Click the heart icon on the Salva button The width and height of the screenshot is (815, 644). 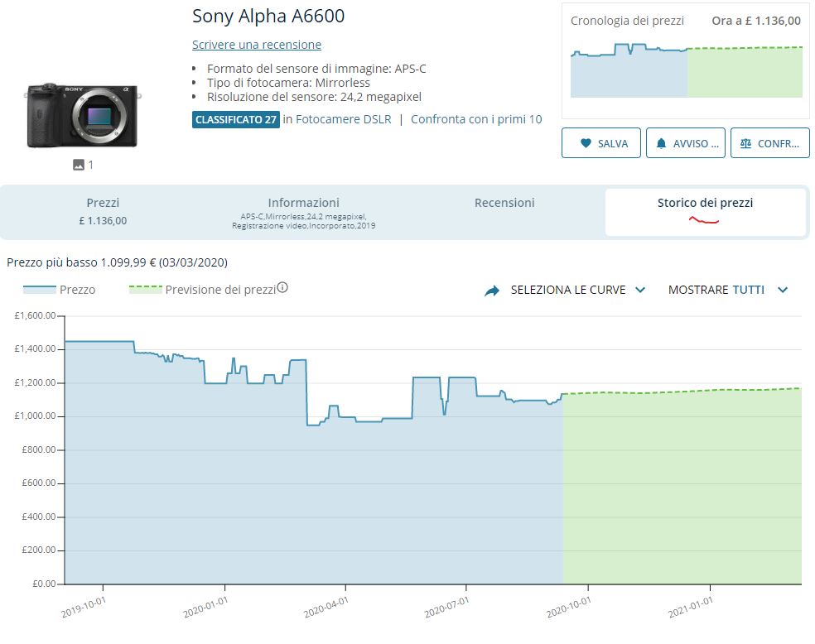click(x=586, y=143)
